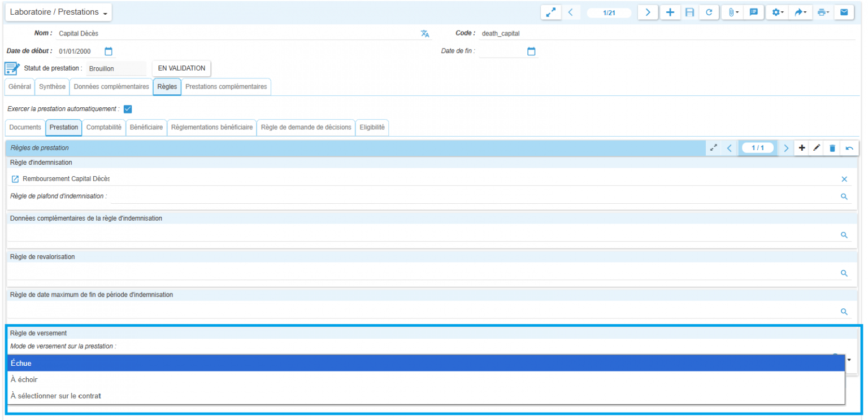The width and height of the screenshot is (868, 420).
Task: Open the gear actions dropdown
Action: coord(778,12)
